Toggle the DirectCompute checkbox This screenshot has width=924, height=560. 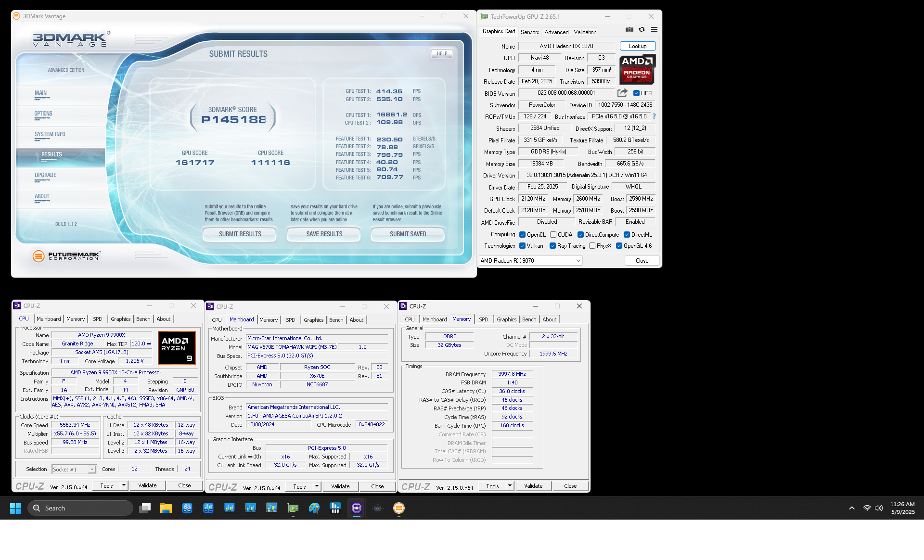580,235
